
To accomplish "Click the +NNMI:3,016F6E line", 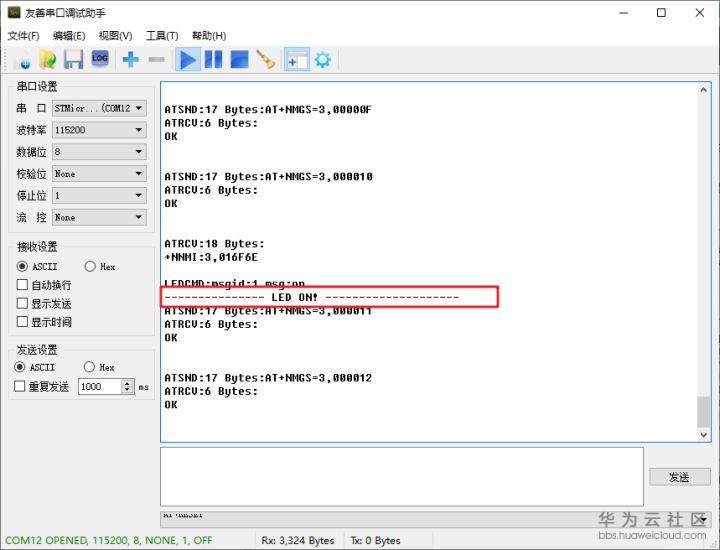I will click(x=211, y=257).
